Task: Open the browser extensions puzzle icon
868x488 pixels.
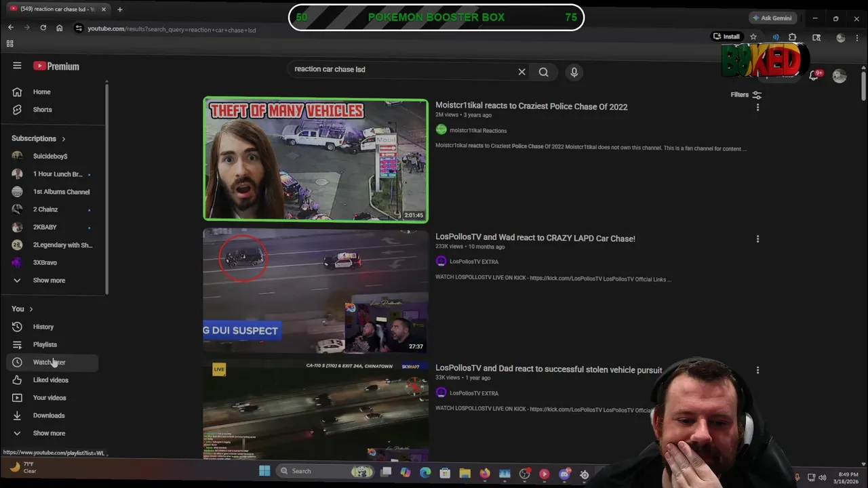Action: click(x=792, y=37)
